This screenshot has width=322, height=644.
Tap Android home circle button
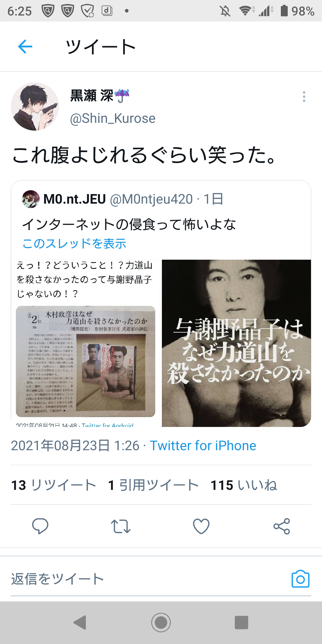pyautogui.click(x=161, y=623)
